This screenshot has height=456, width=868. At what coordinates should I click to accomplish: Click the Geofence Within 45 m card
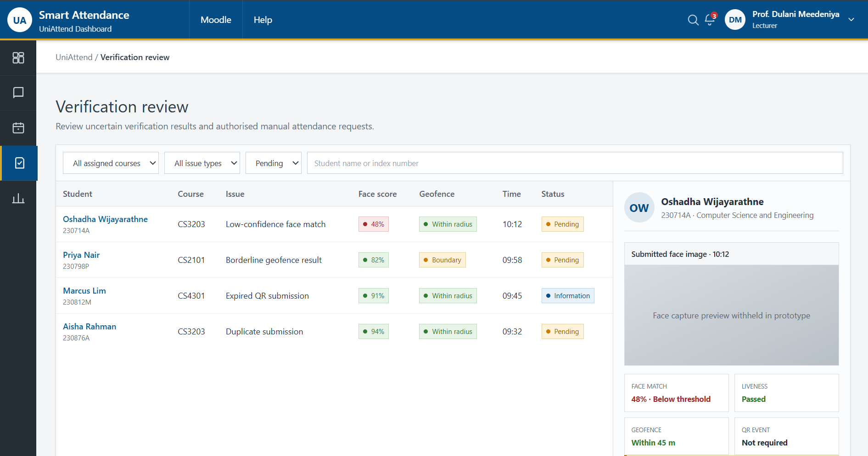point(676,436)
